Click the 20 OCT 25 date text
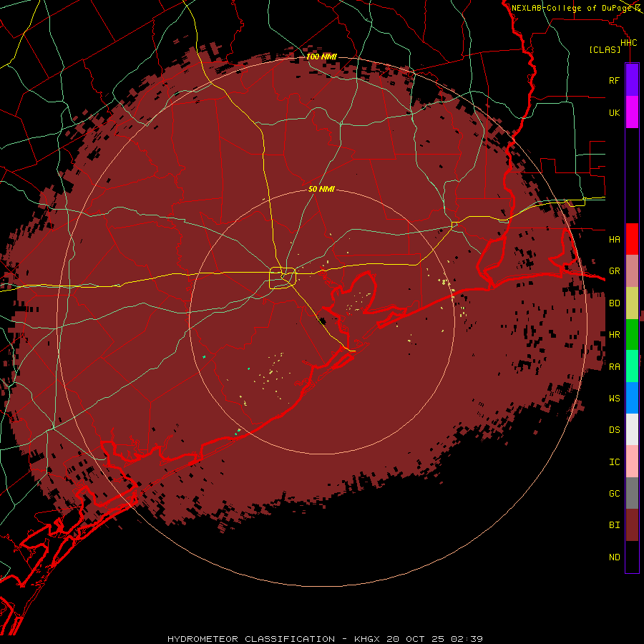Screen dimensions: 644x644 [x=416, y=639]
